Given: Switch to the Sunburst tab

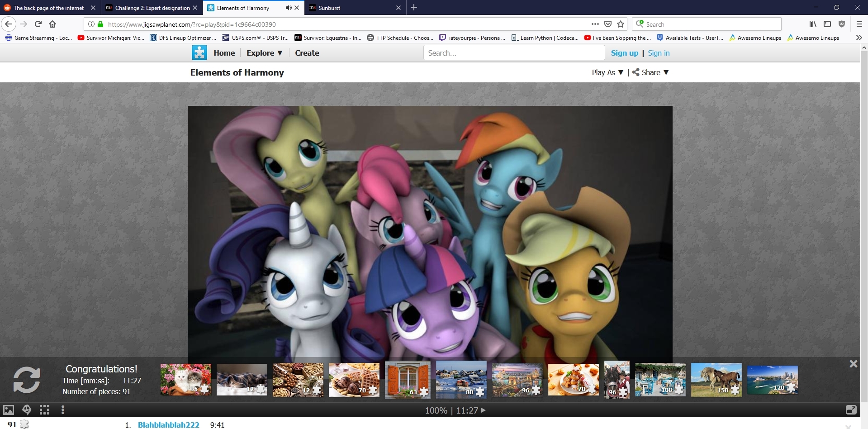Looking at the screenshot, I should pos(355,8).
